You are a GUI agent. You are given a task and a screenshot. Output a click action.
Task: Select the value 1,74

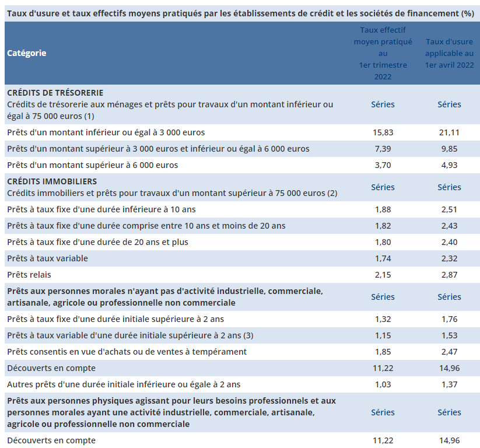383,258
